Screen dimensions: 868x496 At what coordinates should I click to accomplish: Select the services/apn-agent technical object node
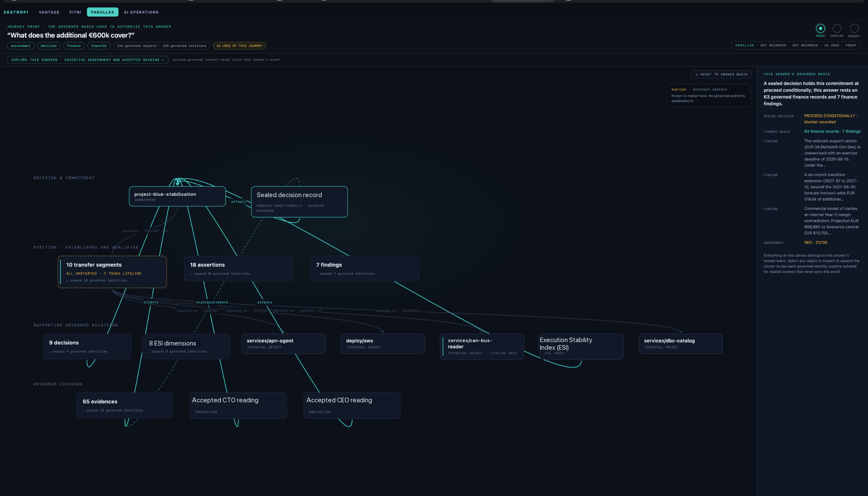[284, 344]
